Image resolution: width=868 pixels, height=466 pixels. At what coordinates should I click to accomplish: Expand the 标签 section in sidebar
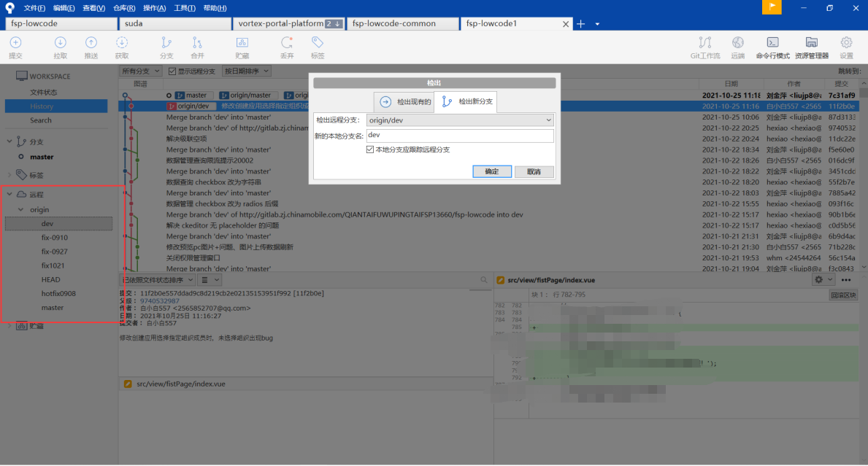coord(9,175)
